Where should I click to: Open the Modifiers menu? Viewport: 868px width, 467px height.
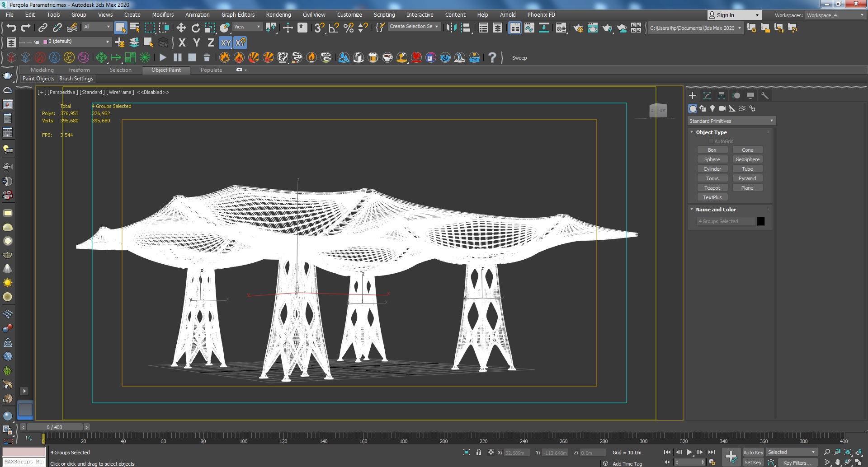[x=163, y=15]
